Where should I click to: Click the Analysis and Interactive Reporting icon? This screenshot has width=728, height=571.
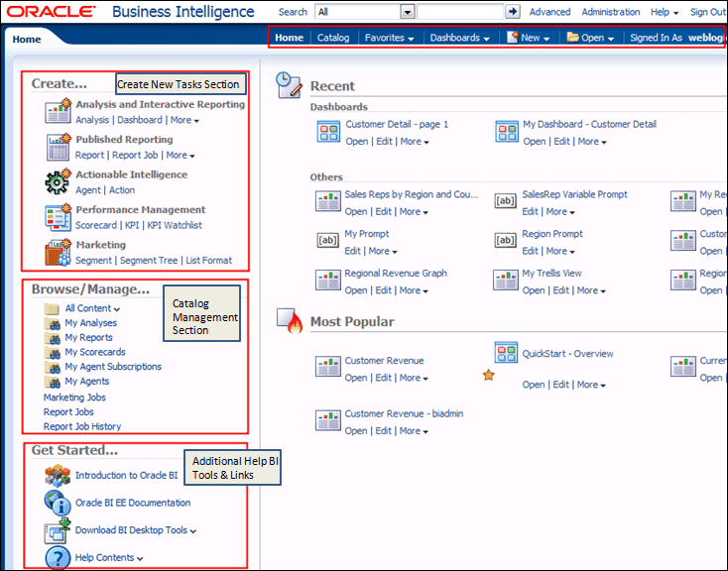pyautogui.click(x=59, y=111)
